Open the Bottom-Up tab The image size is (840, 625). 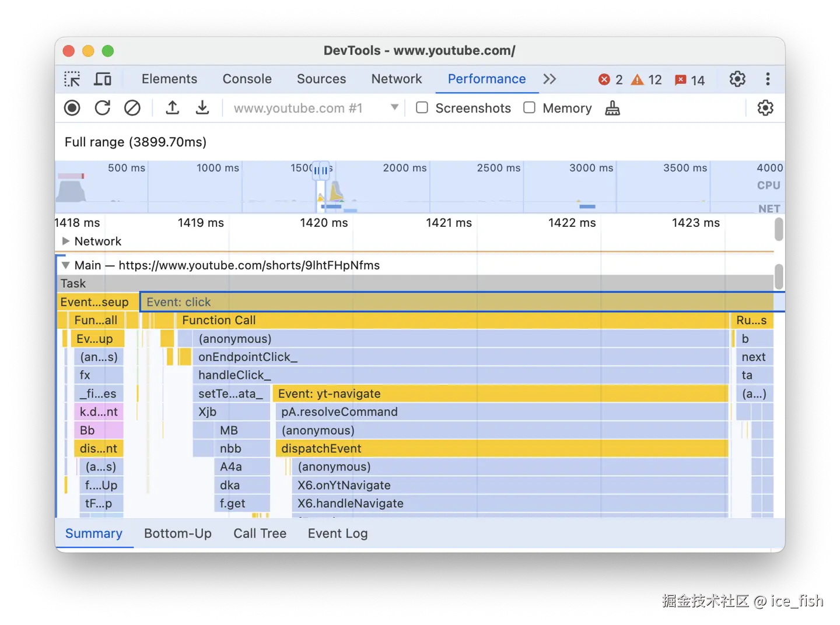point(178,533)
